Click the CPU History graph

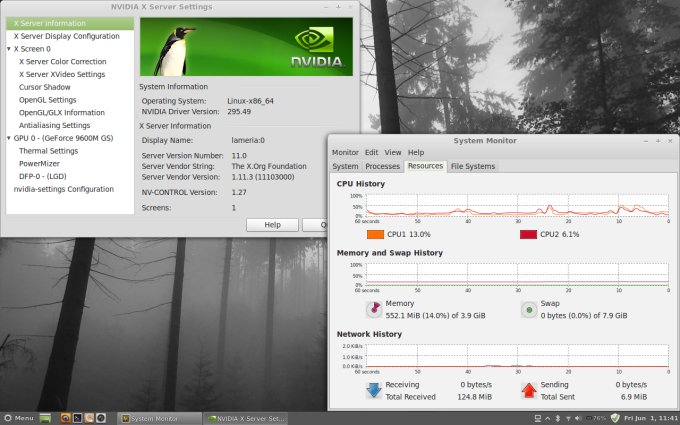[517, 206]
